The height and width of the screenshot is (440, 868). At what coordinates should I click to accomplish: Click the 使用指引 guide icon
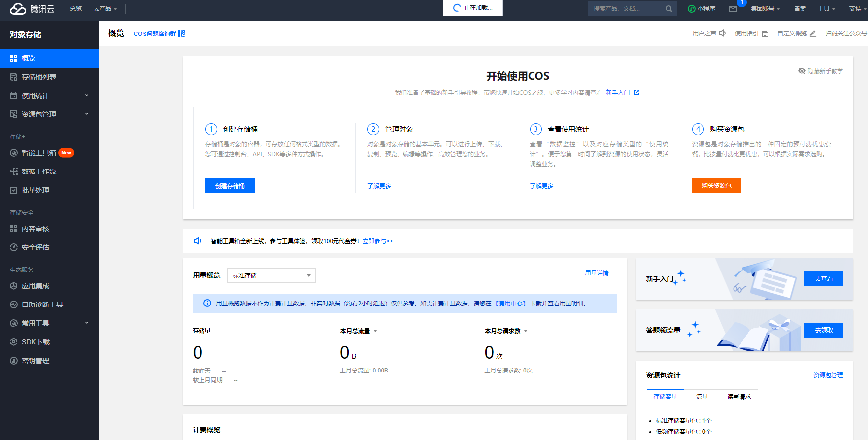point(765,34)
